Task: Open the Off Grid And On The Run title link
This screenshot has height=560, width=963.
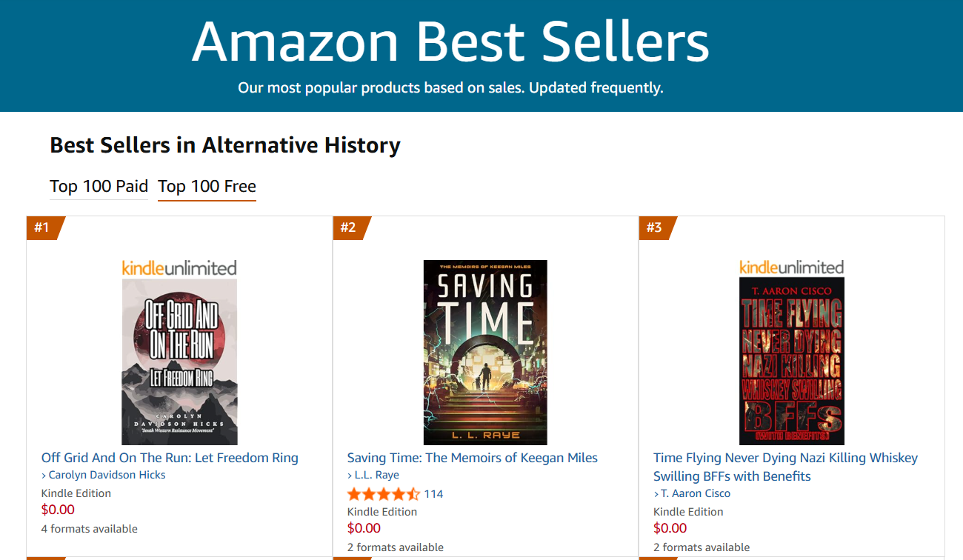Action: pos(170,458)
